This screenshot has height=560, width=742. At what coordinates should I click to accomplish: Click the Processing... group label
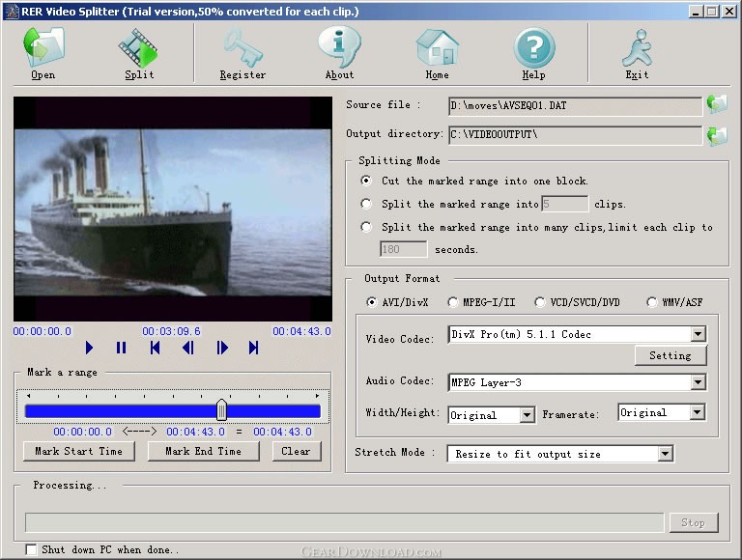pos(70,486)
